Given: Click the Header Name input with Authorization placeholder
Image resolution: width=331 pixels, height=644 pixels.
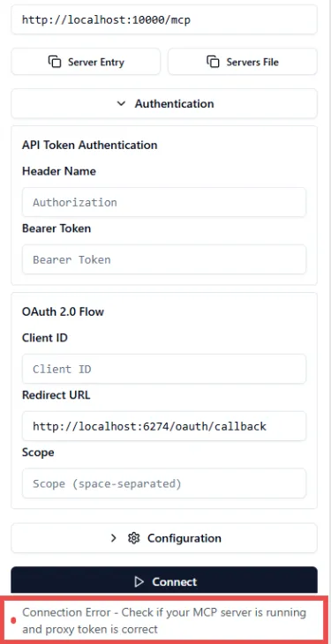Looking at the screenshot, I should point(164,202).
